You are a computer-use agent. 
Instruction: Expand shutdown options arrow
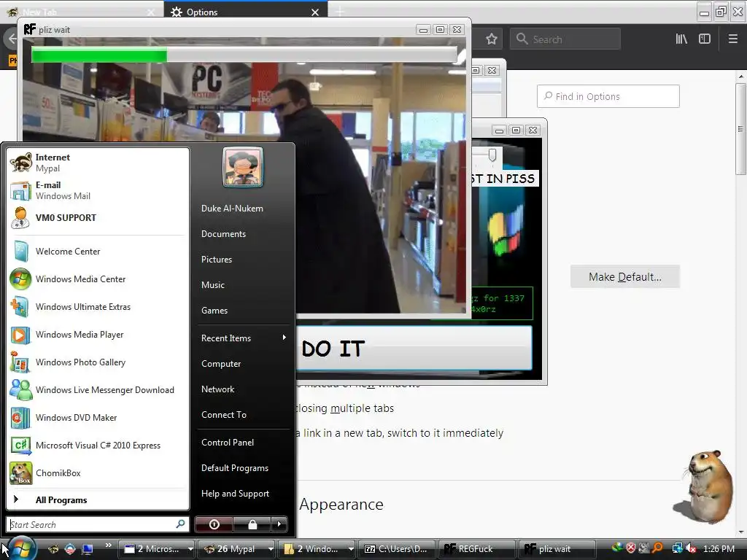point(279,524)
